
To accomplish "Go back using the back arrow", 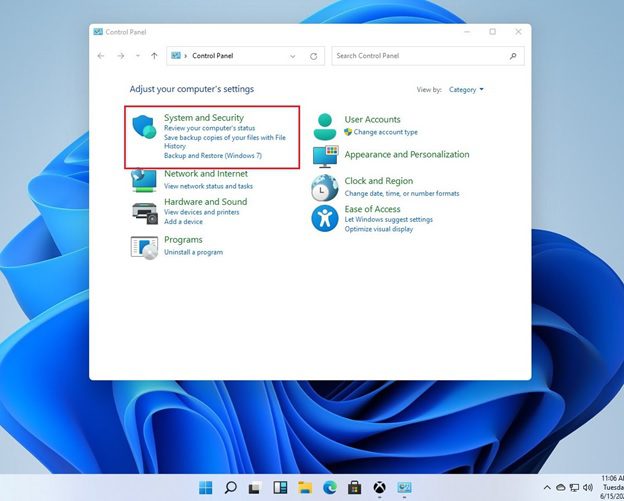I will click(x=101, y=56).
